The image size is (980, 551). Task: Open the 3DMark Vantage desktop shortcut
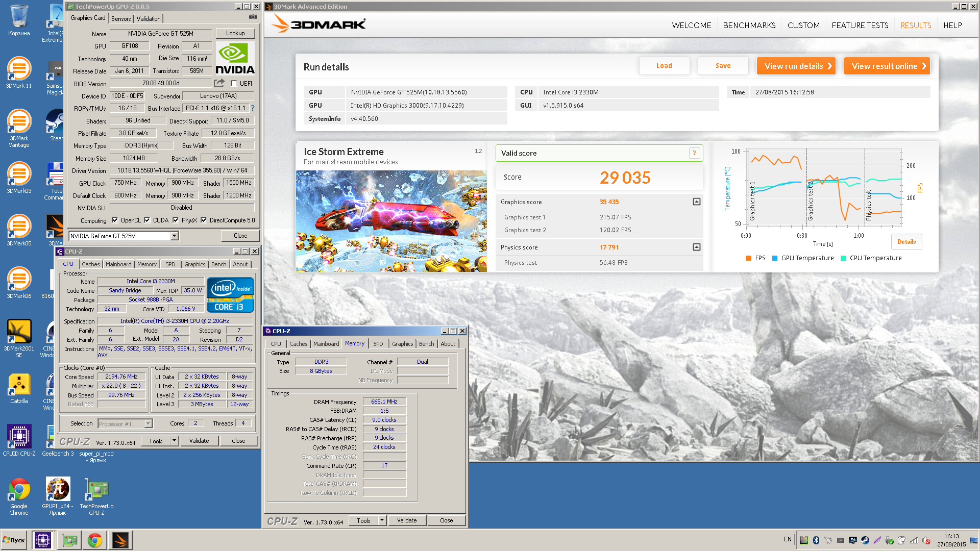click(19, 129)
